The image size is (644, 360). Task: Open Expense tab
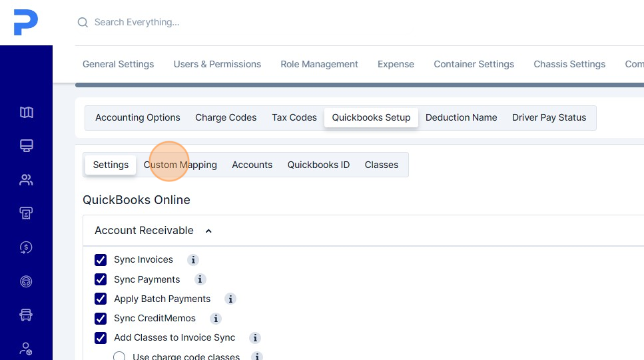tap(396, 64)
